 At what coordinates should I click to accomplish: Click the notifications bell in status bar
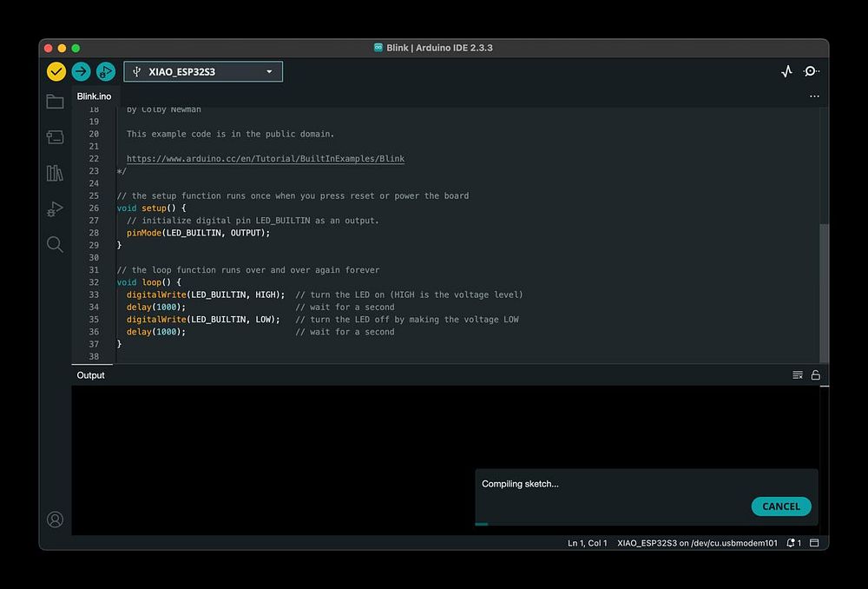[x=792, y=543]
